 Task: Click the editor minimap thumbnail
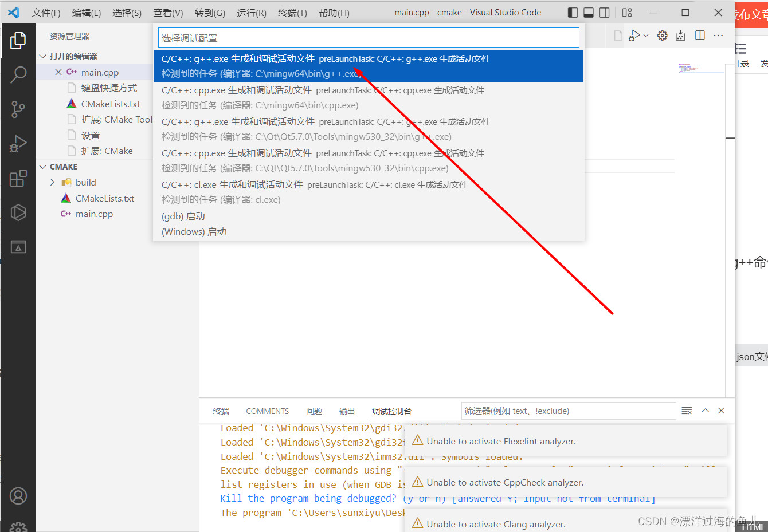click(702, 69)
